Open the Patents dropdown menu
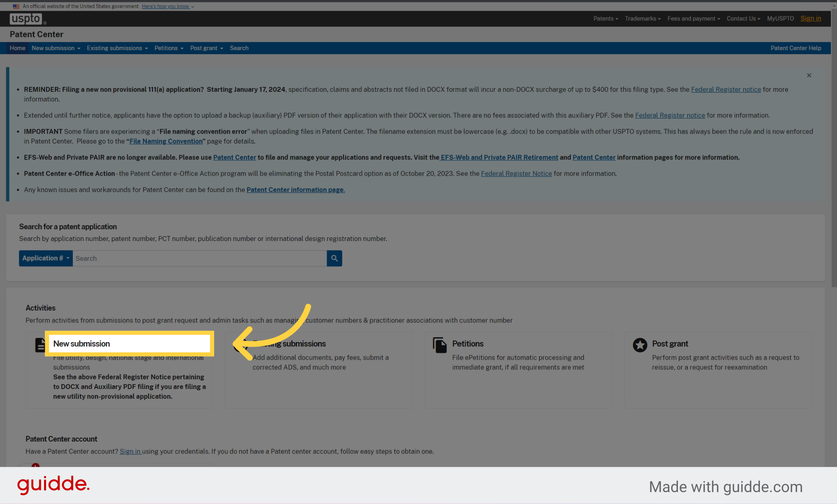This screenshot has height=504, width=837. pyautogui.click(x=606, y=18)
